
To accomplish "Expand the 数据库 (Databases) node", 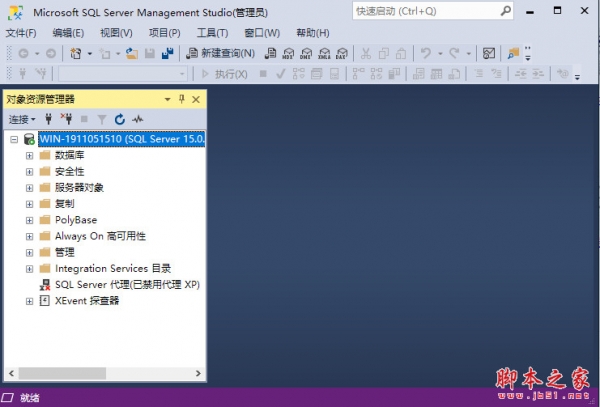I will tap(29, 155).
